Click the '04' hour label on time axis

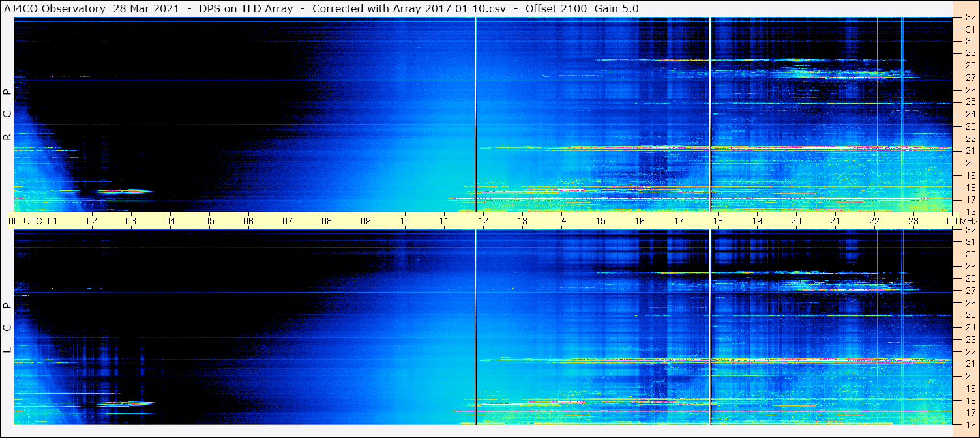point(170,221)
